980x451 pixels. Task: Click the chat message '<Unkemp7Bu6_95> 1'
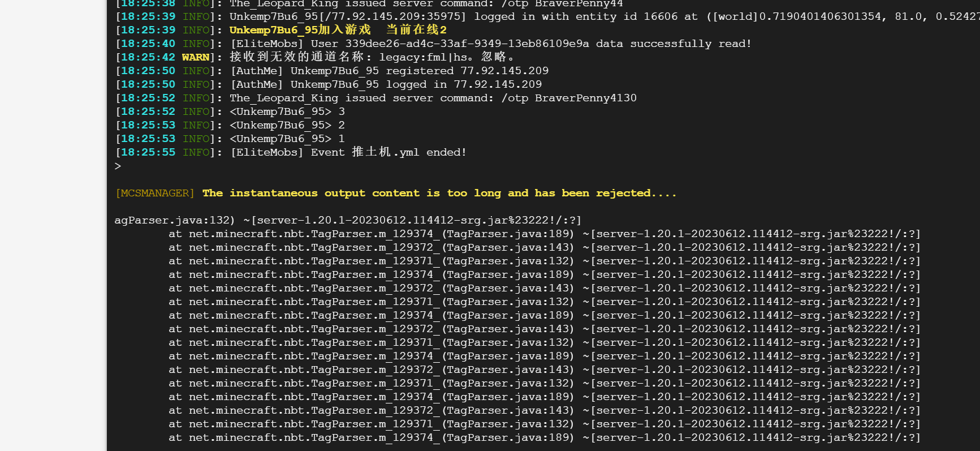[287, 139]
